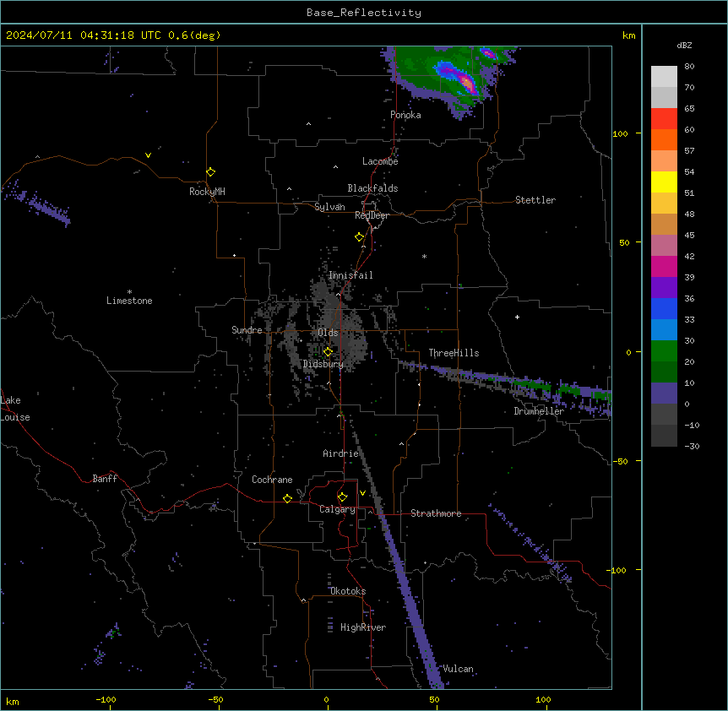
Task: Click the Didsbury city label
Action: click(323, 364)
